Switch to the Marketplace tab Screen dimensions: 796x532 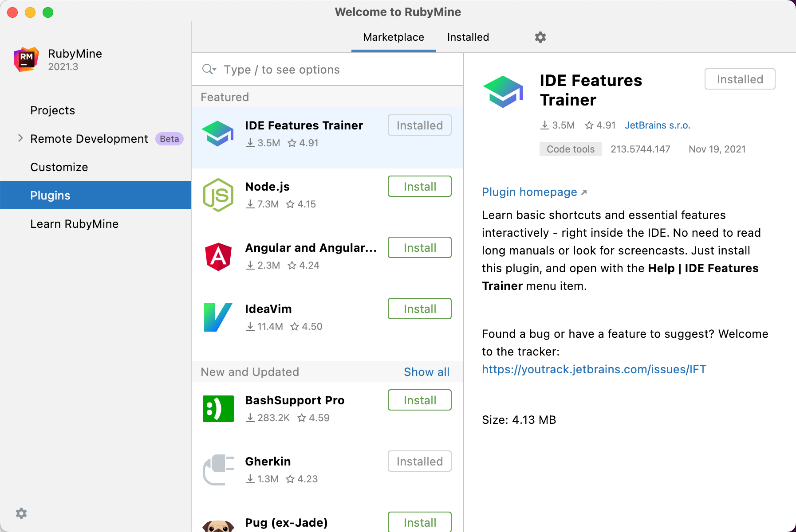(x=393, y=37)
